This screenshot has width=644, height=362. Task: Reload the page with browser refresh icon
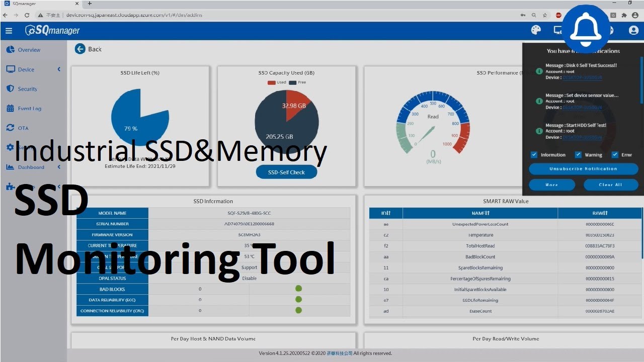27,15
